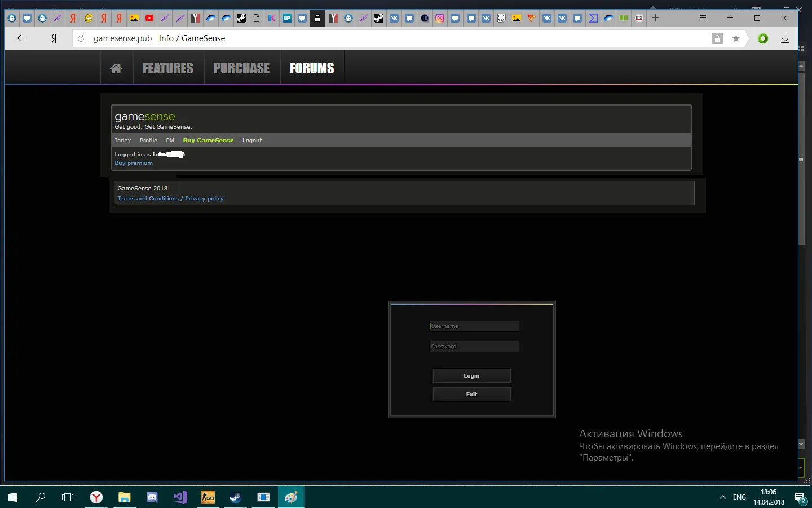Open Visual Studio from the taskbar
The width and height of the screenshot is (812, 508).
pyautogui.click(x=180, y=497)
